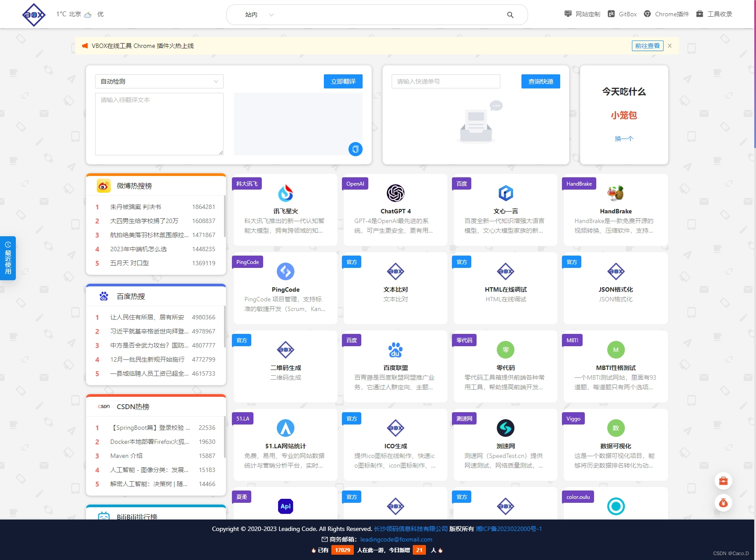This screenshot has height=560, width=756.
Task: Click the Weibo logo icon
Action: (104, 186)
